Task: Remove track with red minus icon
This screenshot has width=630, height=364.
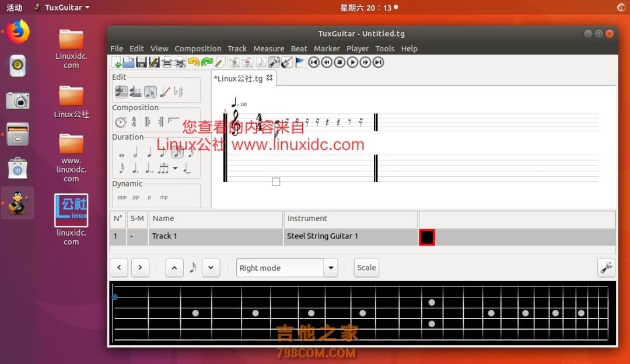Action: click(x=247, y=62)
